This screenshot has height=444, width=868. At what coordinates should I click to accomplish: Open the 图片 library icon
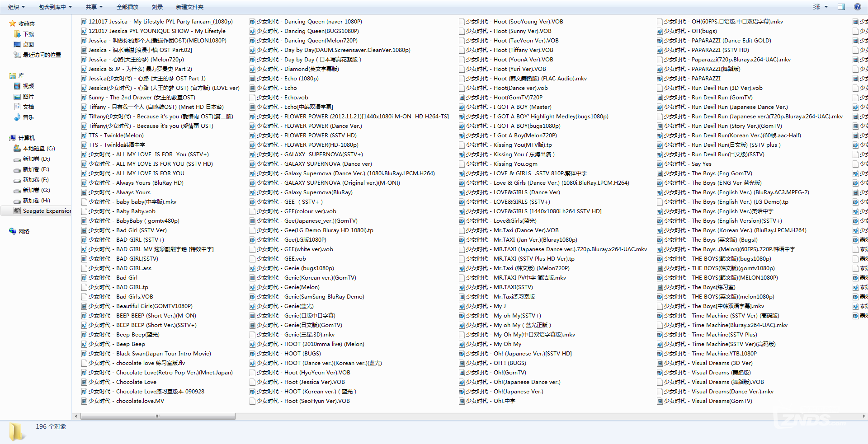[17, 96]
